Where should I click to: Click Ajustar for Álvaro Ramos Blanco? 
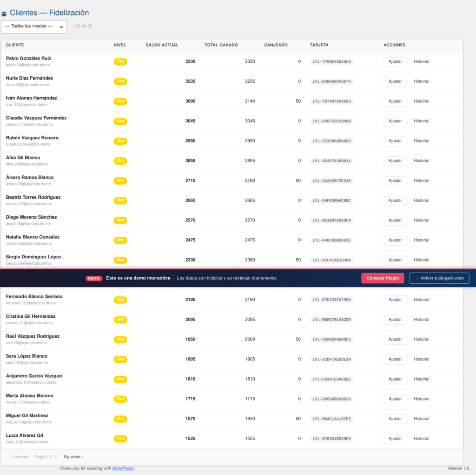[x=395, y=181]
